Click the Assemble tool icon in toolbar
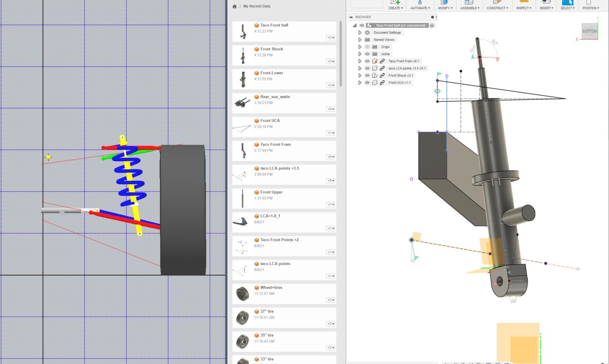This screenshot has height=364, width=609. pyautogui.click(x=469, y=2)
